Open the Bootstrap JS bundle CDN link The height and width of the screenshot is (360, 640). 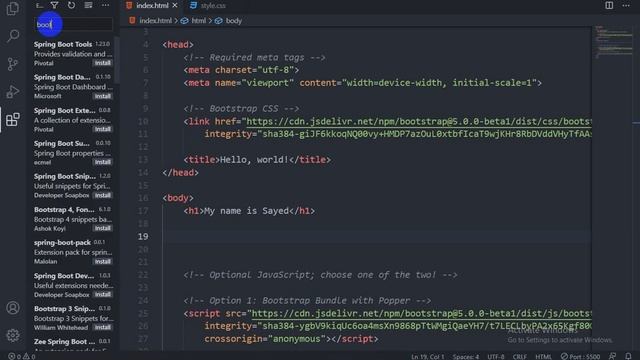pos(421,313)
